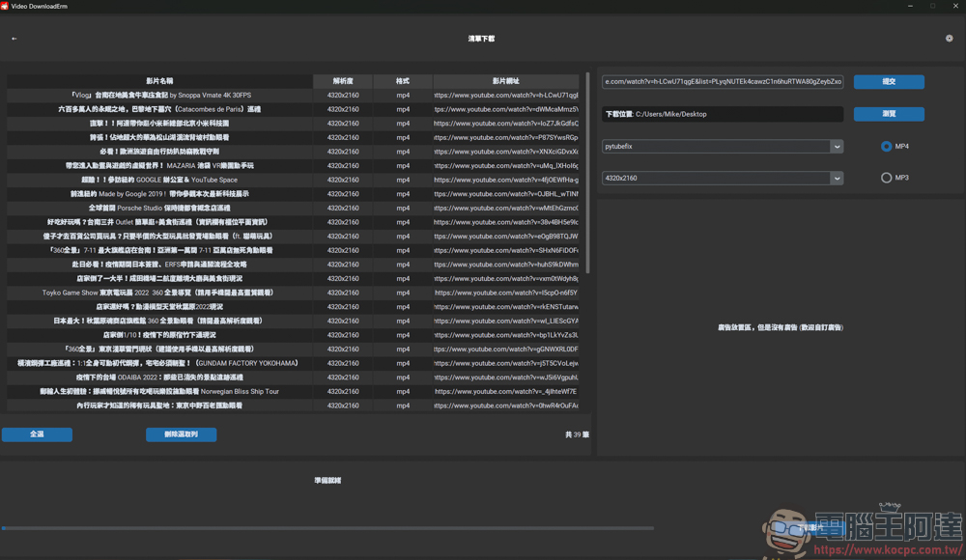Select the row mentioning ERFS申請

point(293,265)
